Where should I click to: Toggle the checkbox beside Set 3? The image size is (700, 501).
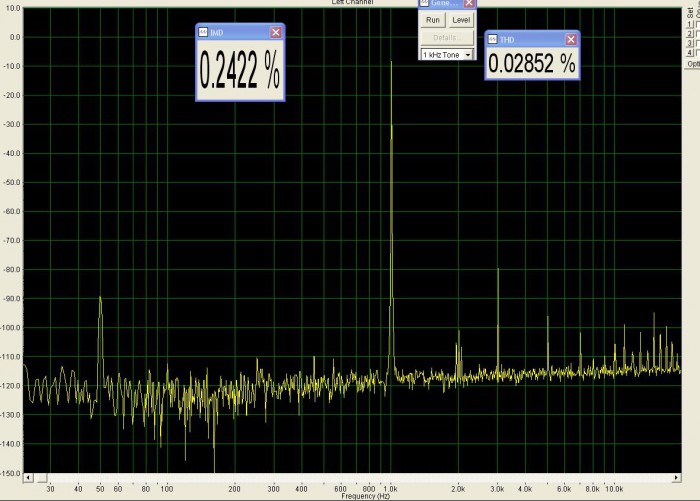(x=697, y=43)
